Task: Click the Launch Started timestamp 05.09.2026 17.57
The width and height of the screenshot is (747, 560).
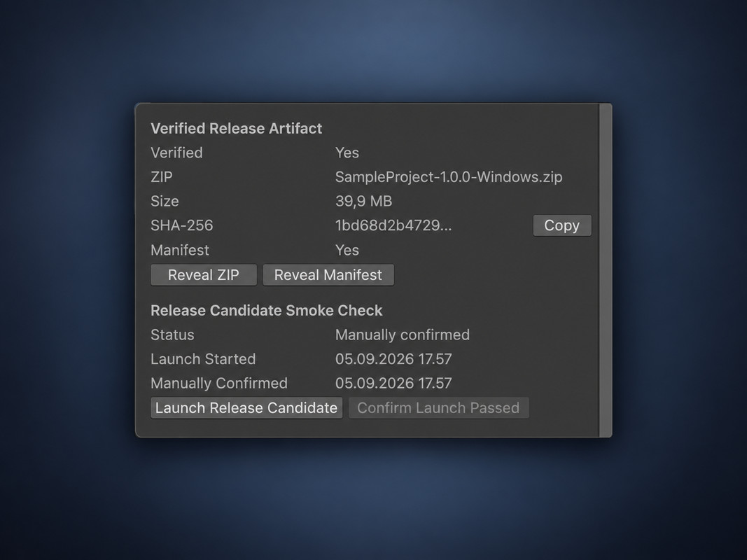Action: pos(393,359)
